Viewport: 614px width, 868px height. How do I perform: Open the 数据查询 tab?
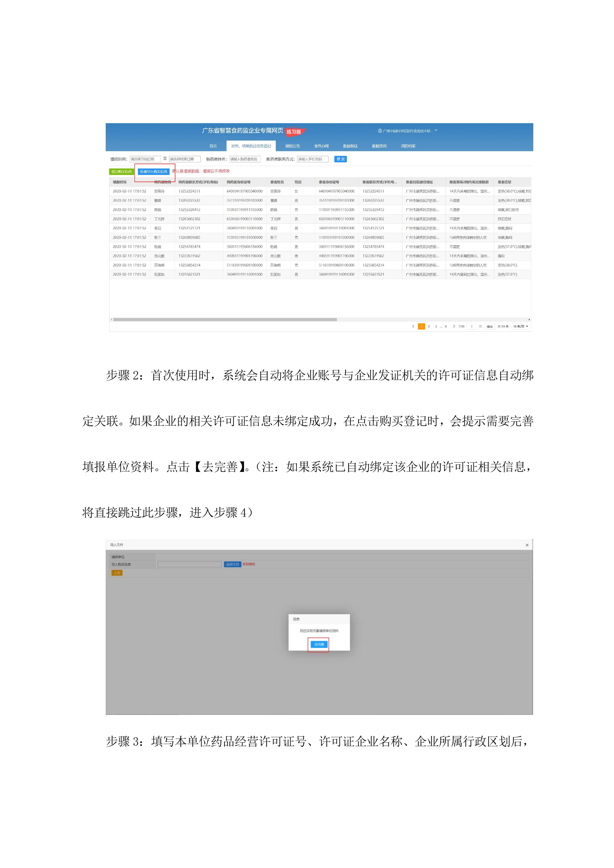coord(379,146)
